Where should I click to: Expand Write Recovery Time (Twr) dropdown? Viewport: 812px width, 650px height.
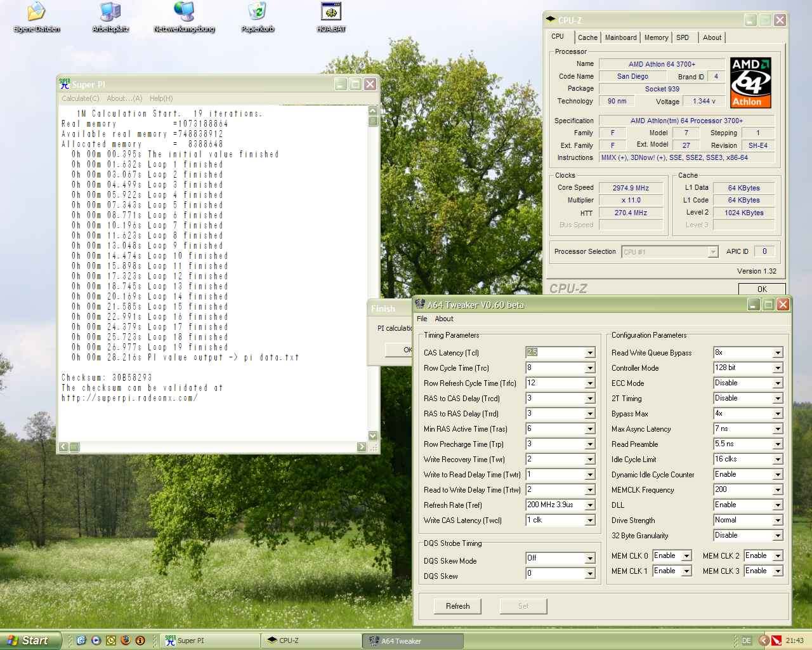(x=590, y=460)
